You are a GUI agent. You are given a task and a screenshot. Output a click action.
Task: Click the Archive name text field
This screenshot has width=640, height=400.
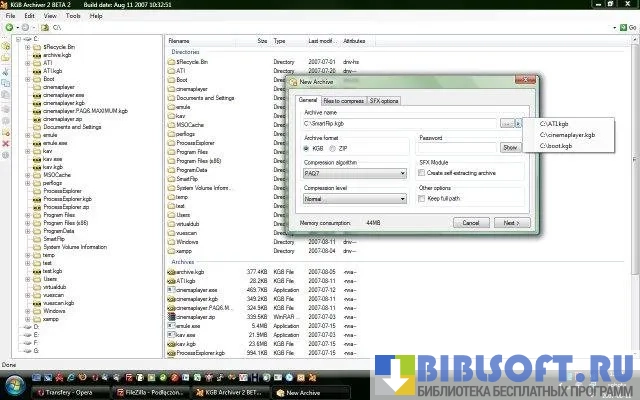point(400,123)
